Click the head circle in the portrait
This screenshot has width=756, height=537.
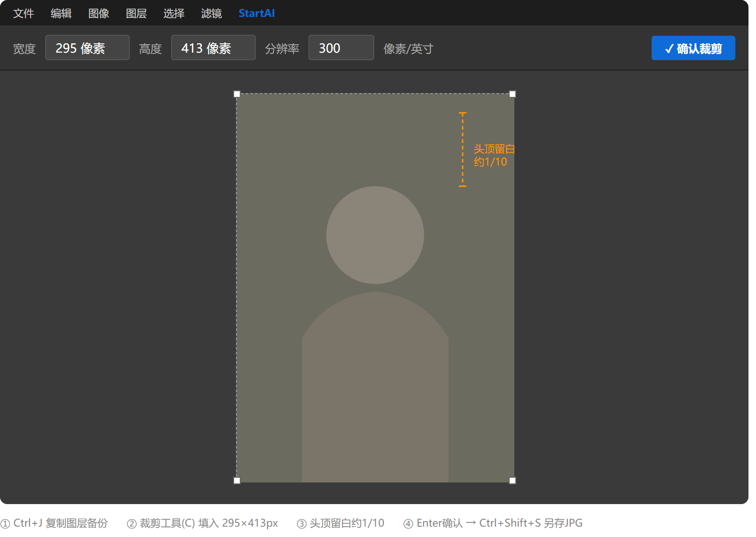pos(375,235)
